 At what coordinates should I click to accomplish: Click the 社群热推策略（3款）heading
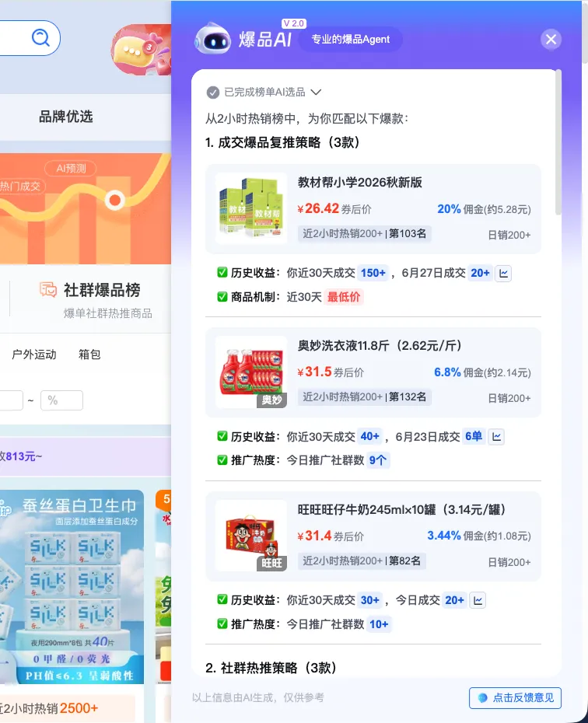271,668
